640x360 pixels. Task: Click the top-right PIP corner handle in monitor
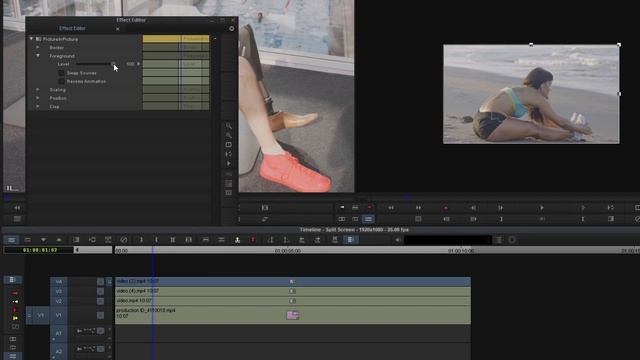[x=619, y=44]
